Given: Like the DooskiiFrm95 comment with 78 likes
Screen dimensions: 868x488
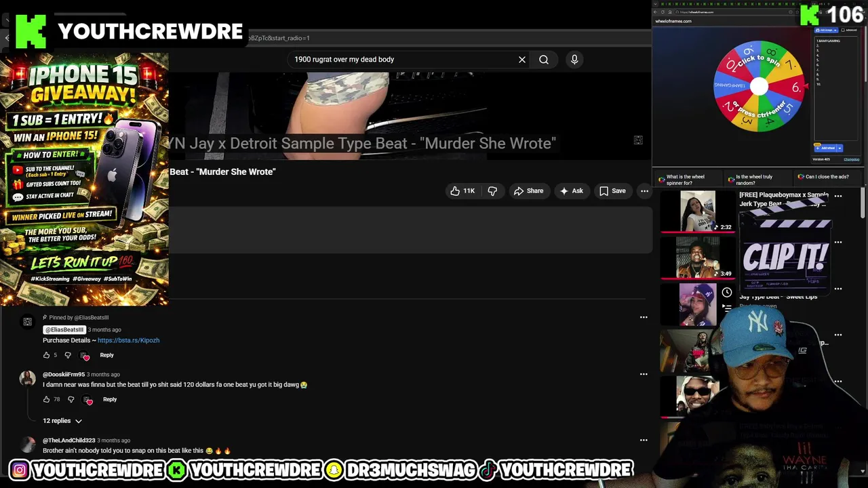Looking at the screenshot, I should (46, 399).
